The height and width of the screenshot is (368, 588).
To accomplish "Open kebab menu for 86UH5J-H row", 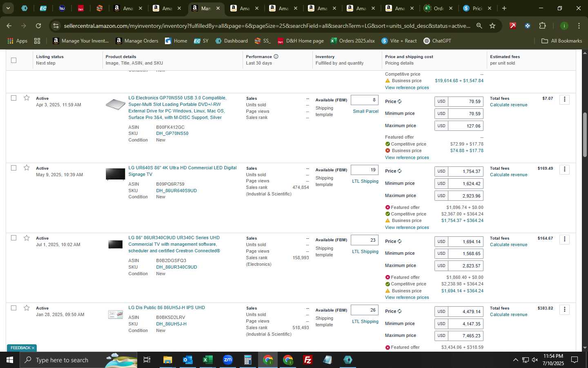I will tap(565, 310).
